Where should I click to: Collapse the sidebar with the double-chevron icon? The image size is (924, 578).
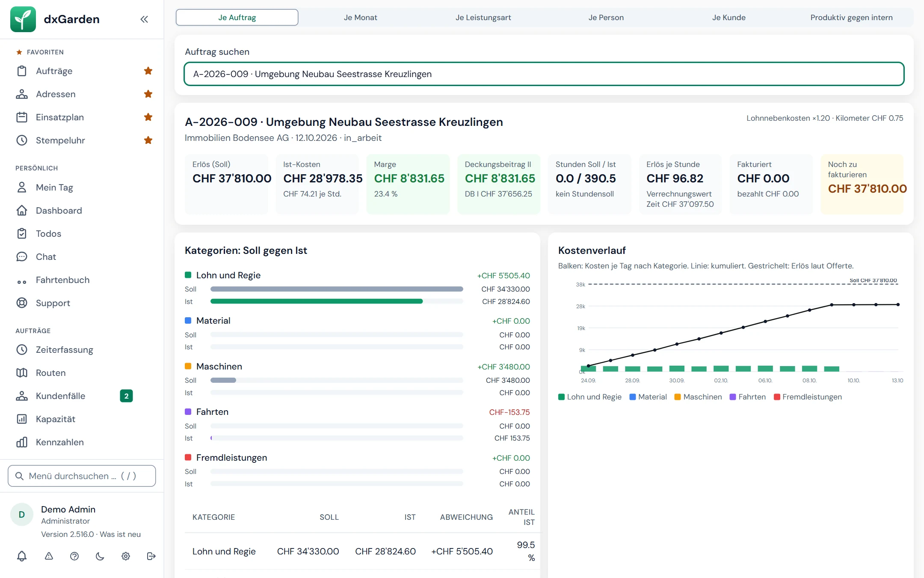pyautogui.click(x=144, y=19)
